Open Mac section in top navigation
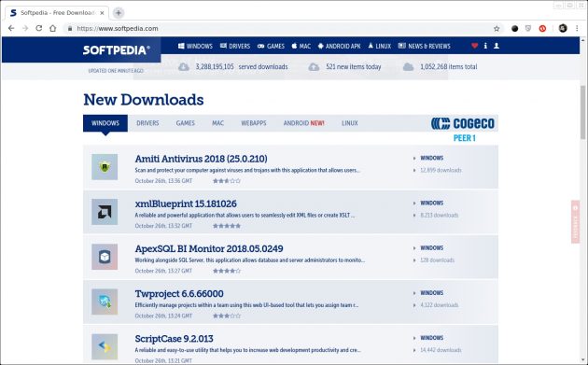588x365 pixels. pyautogui.click(x=301, y=46)
